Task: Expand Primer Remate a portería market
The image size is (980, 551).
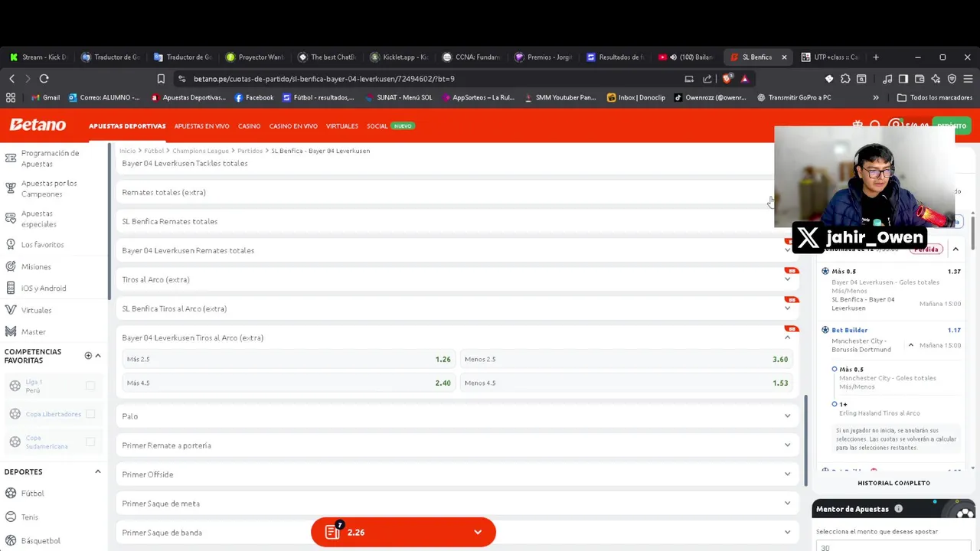Action: [787, 445]
